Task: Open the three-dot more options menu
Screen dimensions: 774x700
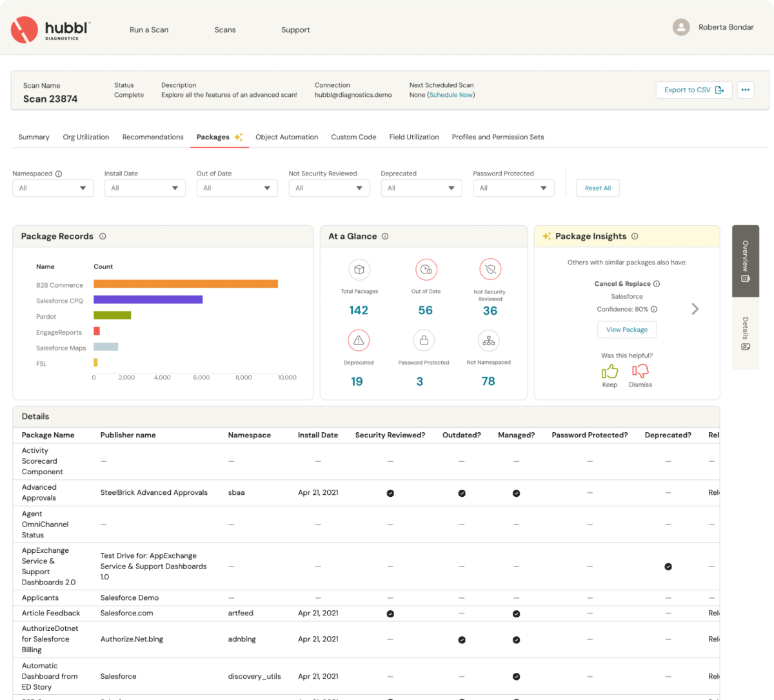Action: [745, 90]
